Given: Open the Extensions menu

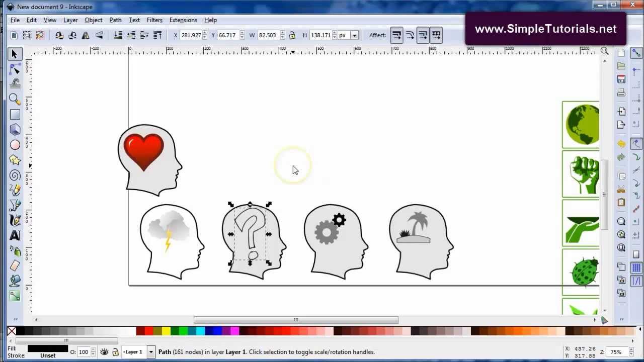Looking at the screenshot, I should [x=183, y=20].
